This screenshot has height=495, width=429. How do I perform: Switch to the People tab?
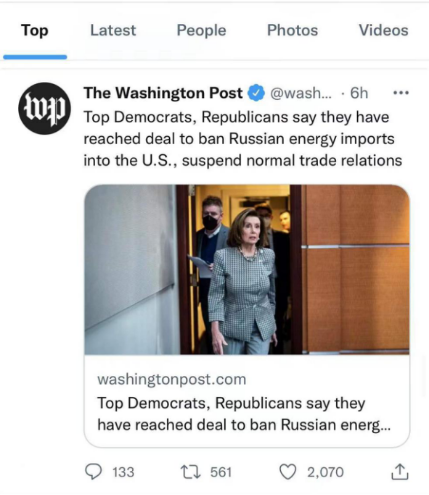pyautogui.click(x=201, y=30)
